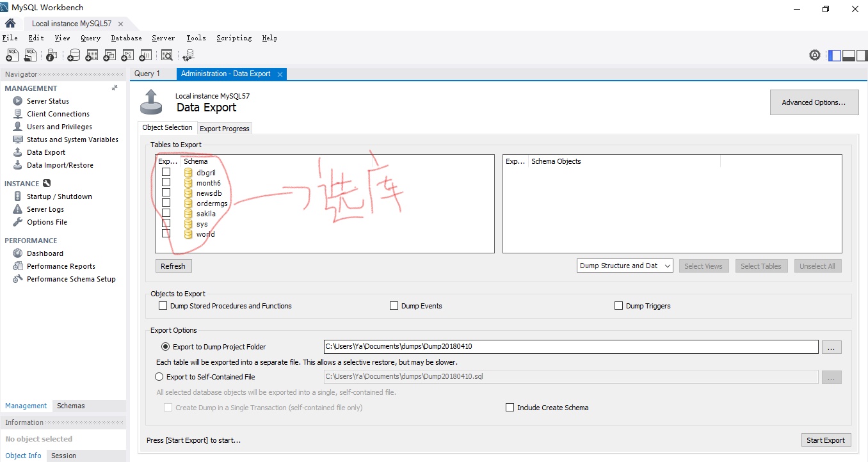Viewport: 868px width, 462px height.
Task: Click the Refresh button
Action: tap(173, 266)
